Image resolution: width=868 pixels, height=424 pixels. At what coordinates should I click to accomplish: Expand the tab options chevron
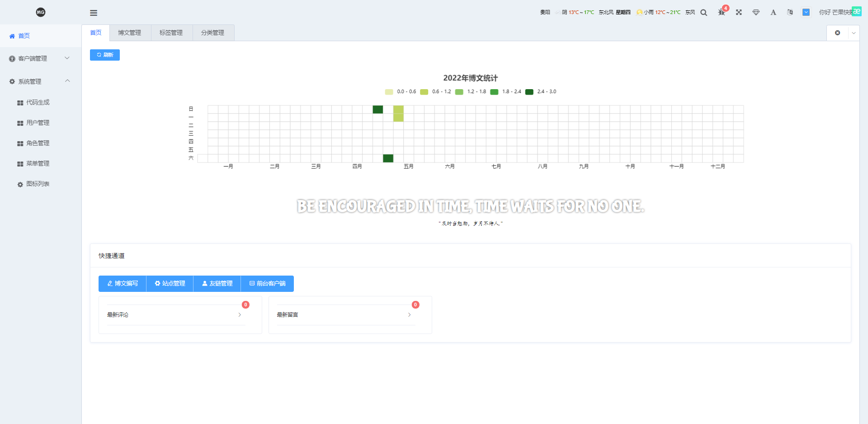854,33
